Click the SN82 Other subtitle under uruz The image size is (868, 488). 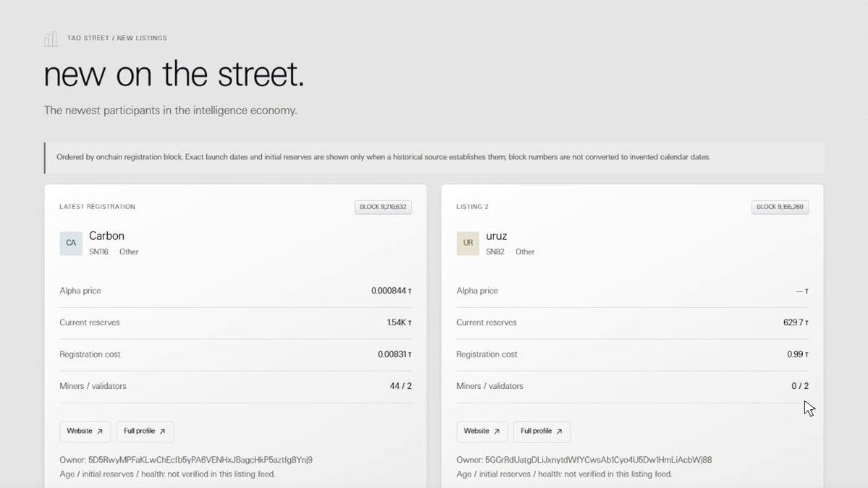(x=511, y=252)
